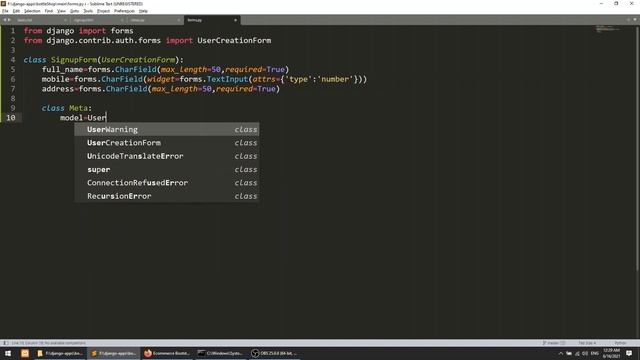The image size is (640, 360).
Task: Close the third file tab
Action: pos(179,20)
